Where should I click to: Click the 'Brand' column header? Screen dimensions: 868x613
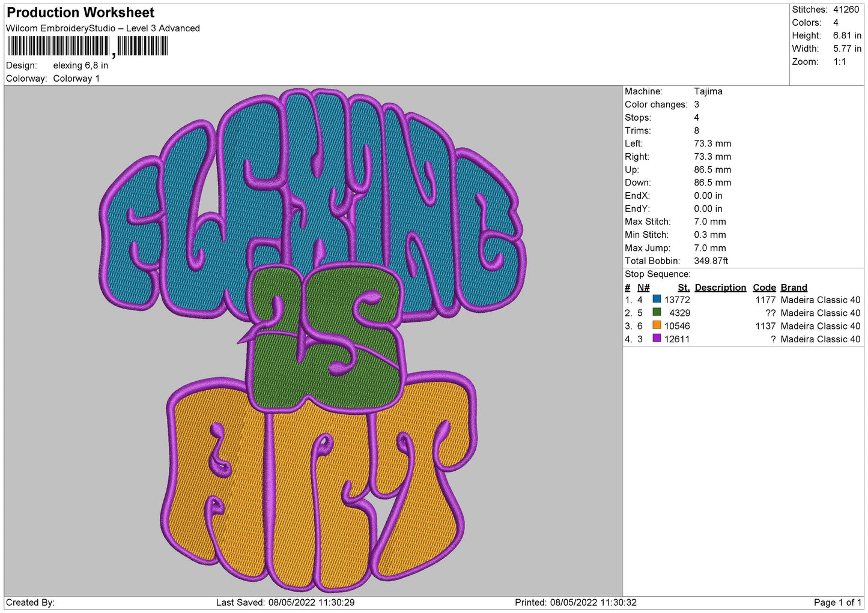click(794, 288)
